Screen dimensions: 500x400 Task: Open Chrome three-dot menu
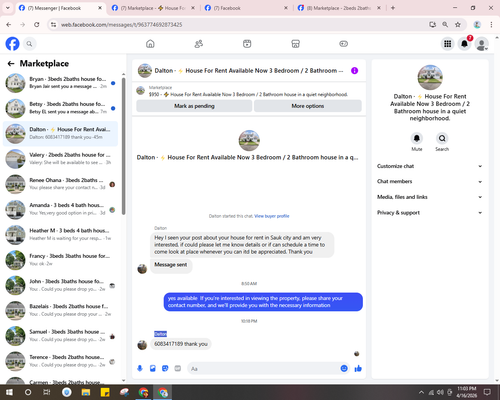[x=491, y=24]
